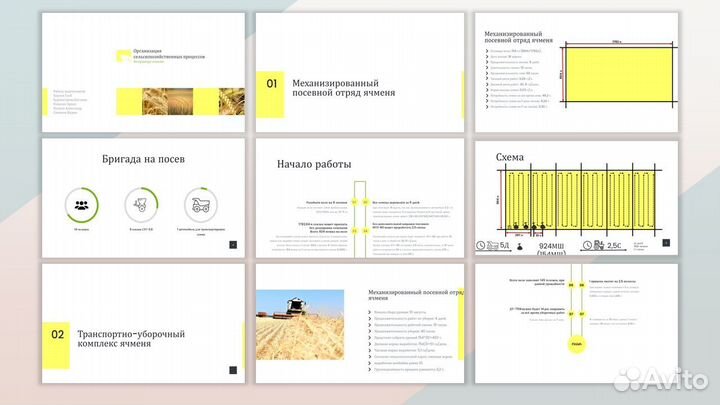Select slide '01 Механизированный посевной отряд ячменя'

[x=360, y=72]
